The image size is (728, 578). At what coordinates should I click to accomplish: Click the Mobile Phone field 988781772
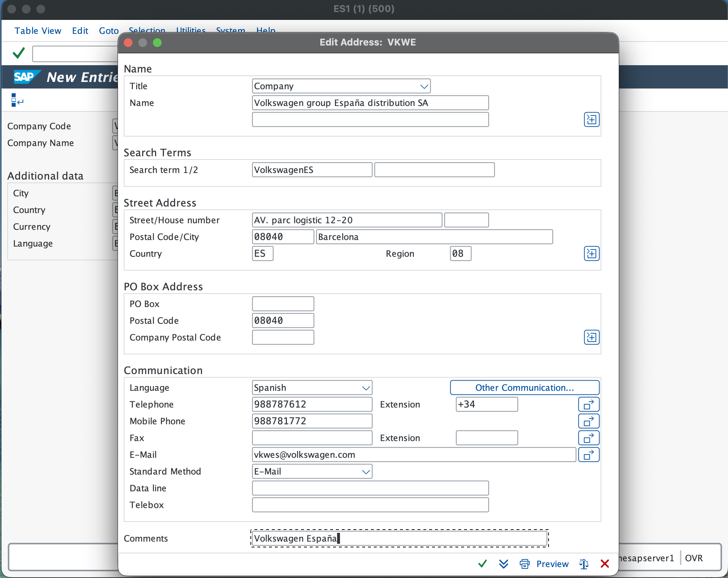coord(312,421)
